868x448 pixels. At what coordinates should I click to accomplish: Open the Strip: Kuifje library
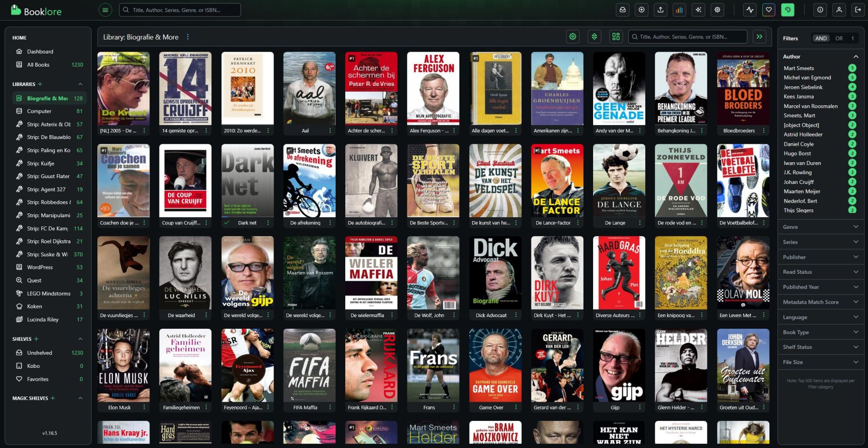41,163
